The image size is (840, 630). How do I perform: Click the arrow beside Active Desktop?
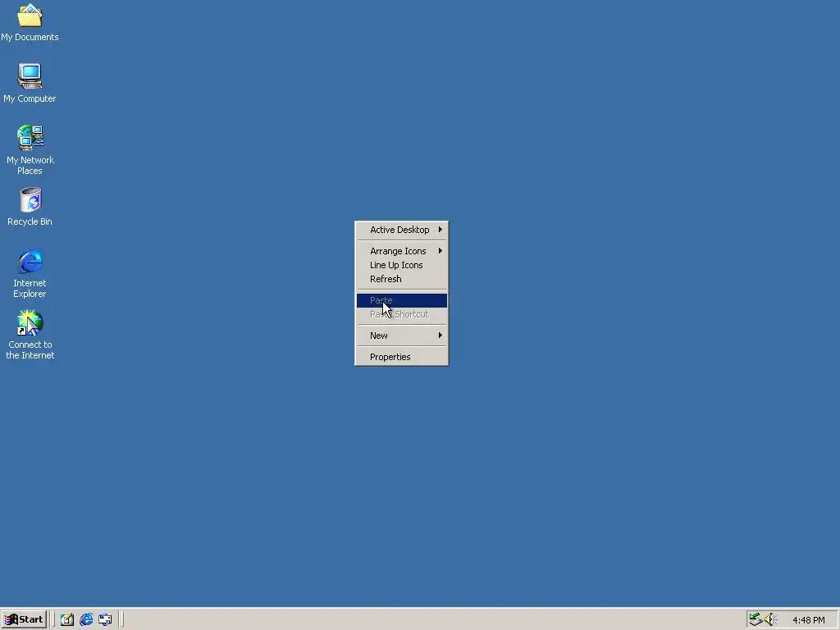coord(441,230)
